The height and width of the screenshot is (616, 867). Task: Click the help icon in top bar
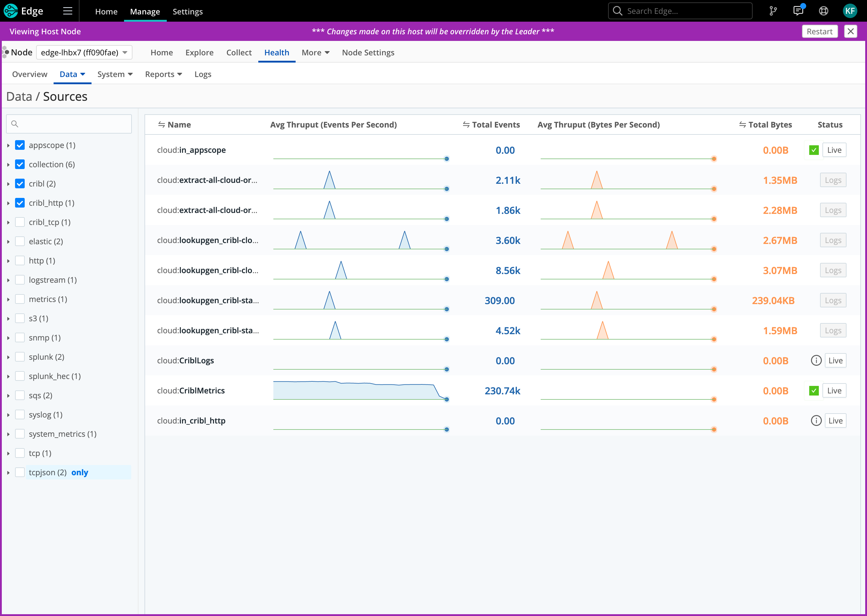click(x=823, y=11)
